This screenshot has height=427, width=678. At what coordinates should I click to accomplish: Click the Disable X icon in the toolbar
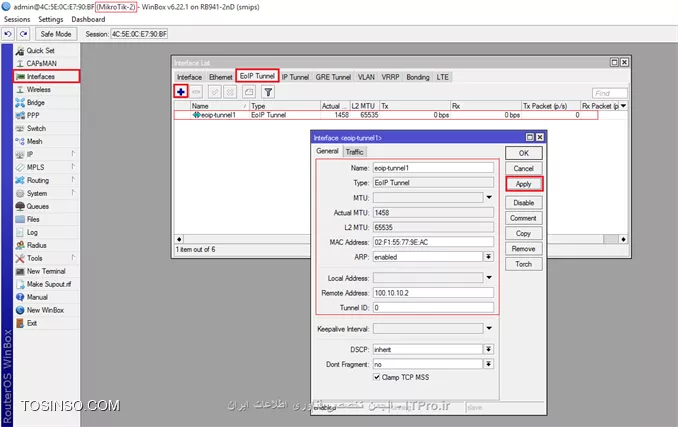pos(230,92)
